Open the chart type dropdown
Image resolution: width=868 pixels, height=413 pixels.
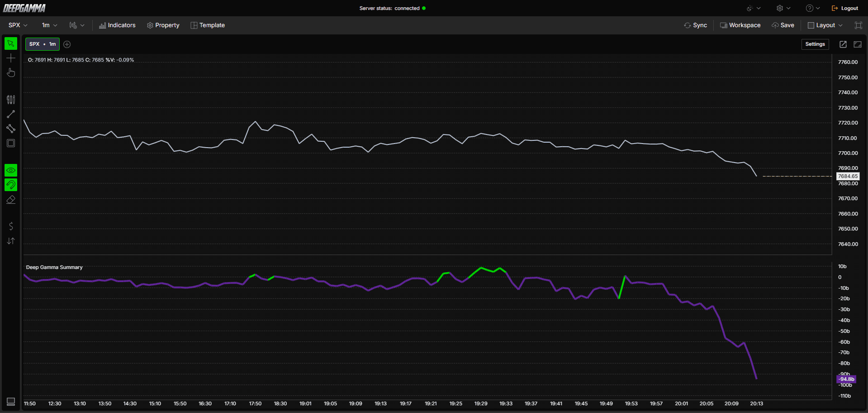[x=76, y=25]
